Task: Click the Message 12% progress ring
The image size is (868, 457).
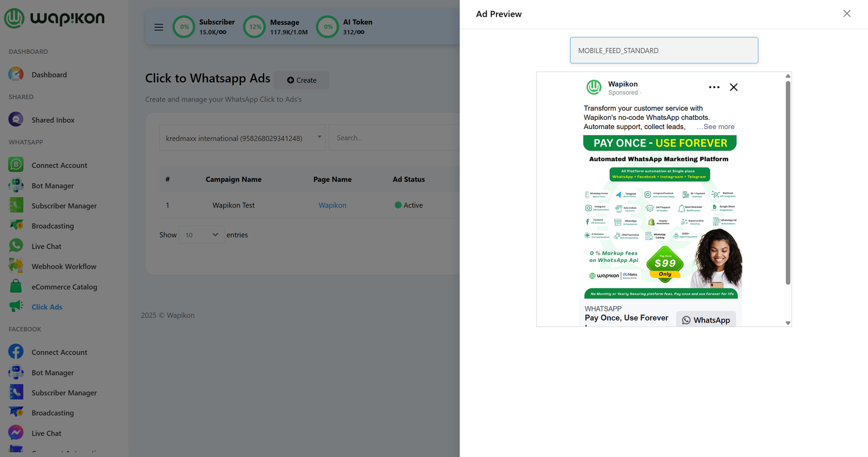Action: [254, 27]
